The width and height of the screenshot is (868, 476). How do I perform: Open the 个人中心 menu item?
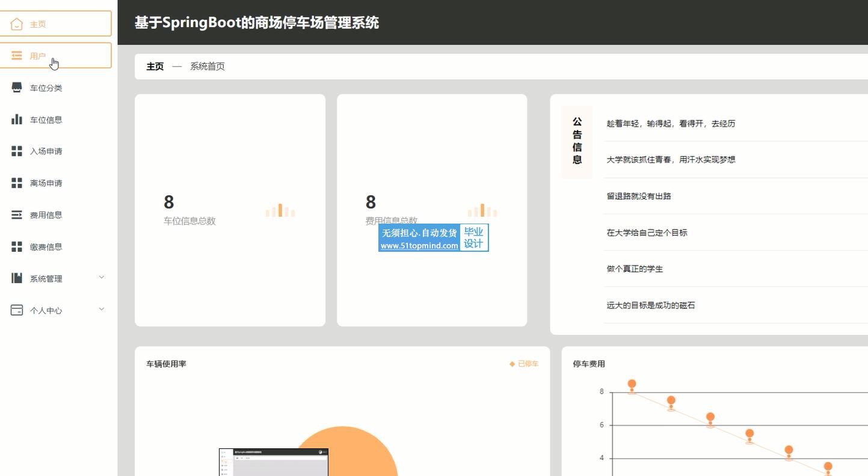pyautogui.click(x=46, y=311)
